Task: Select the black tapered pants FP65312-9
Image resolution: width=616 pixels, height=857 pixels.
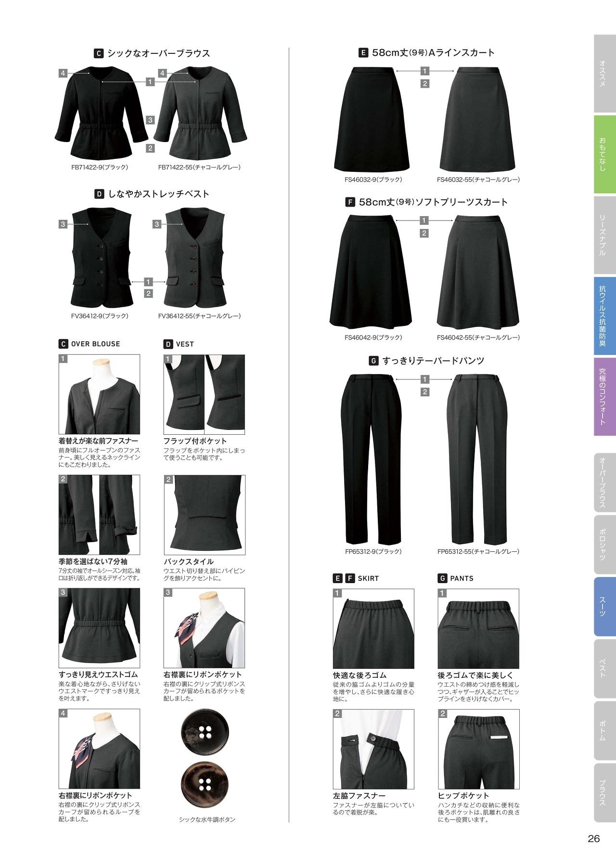Action: pyautogui.click(x=371, y=459)
